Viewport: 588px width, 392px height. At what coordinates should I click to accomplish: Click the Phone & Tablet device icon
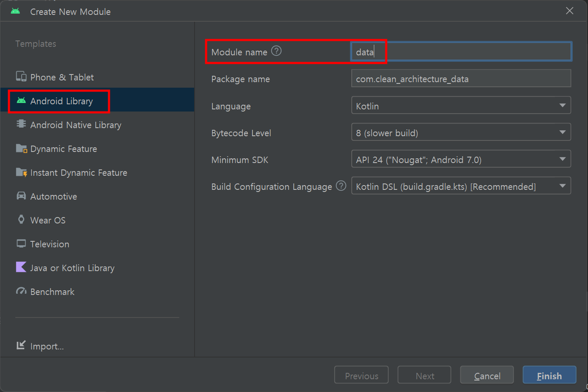point(21,77)
